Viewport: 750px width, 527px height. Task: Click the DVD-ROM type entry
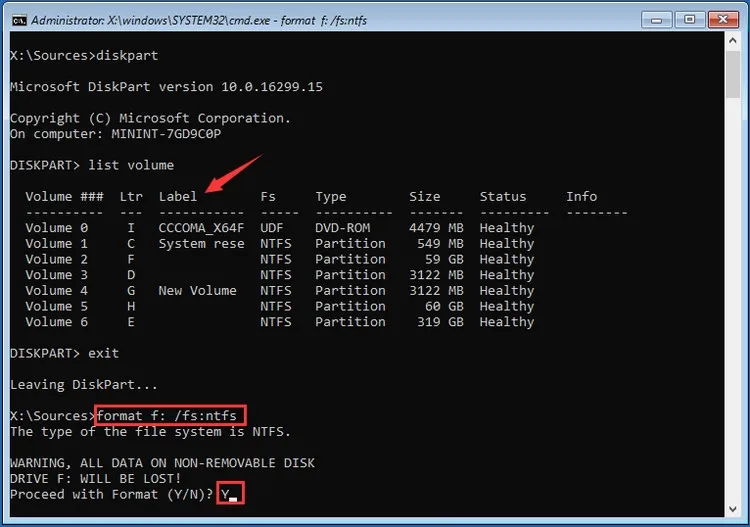coord(342,228)
